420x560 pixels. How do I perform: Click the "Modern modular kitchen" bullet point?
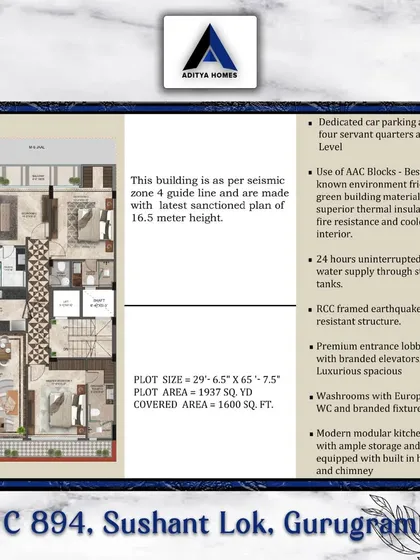click(364, 452)
